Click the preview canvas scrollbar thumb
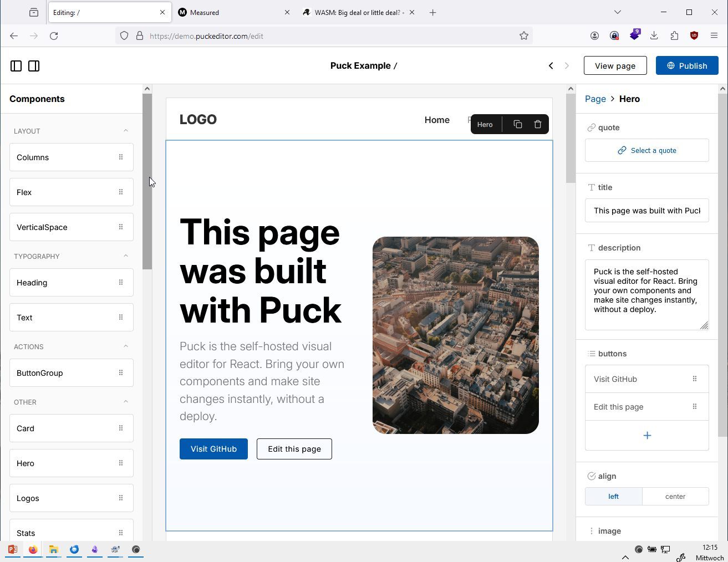 [571, 139]
